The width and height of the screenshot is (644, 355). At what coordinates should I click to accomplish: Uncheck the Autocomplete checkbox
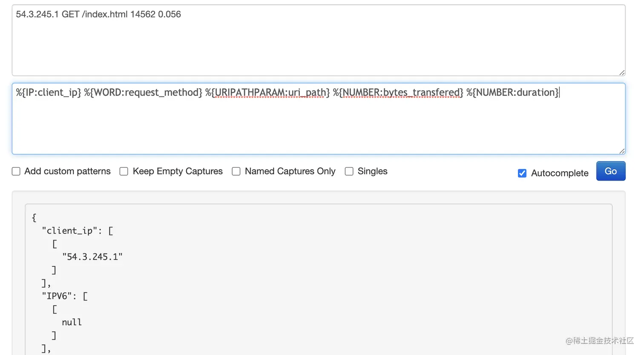coord(522,173)
